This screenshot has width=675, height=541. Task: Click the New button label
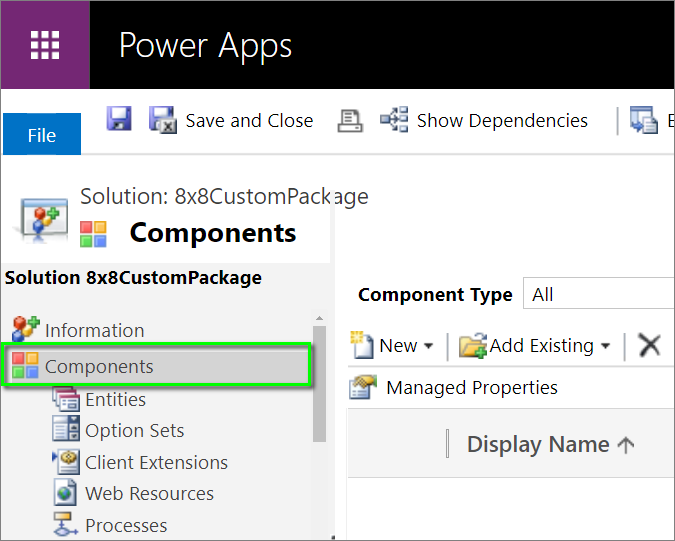[x=398, y=346]
